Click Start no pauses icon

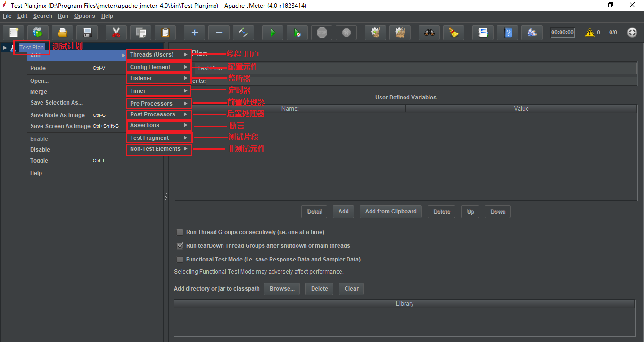coord(297,33)
